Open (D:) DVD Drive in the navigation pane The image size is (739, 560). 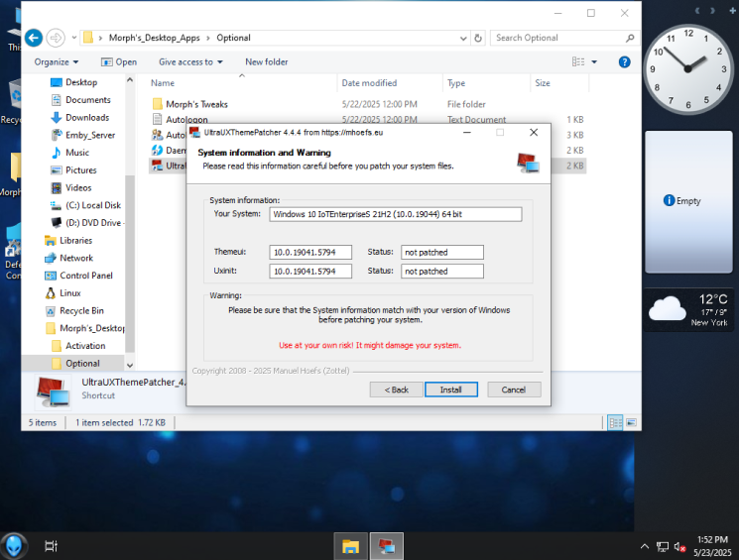point(93,223)
